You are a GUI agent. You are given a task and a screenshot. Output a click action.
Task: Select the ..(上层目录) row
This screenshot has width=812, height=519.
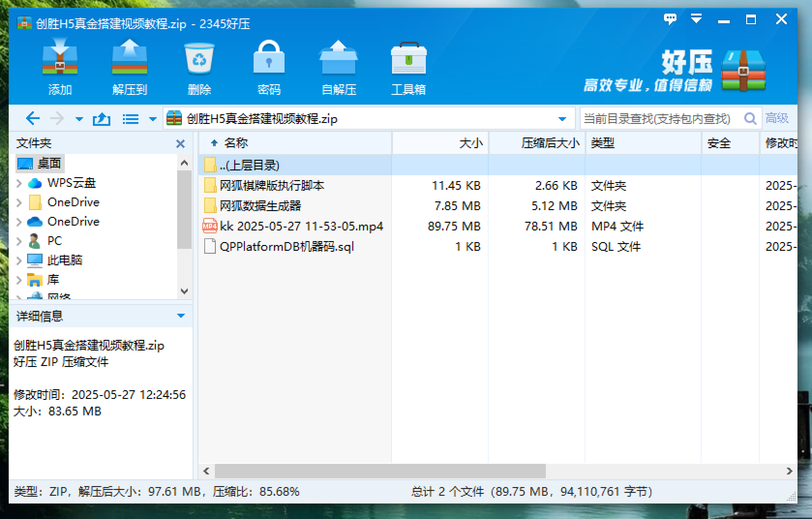497,165
